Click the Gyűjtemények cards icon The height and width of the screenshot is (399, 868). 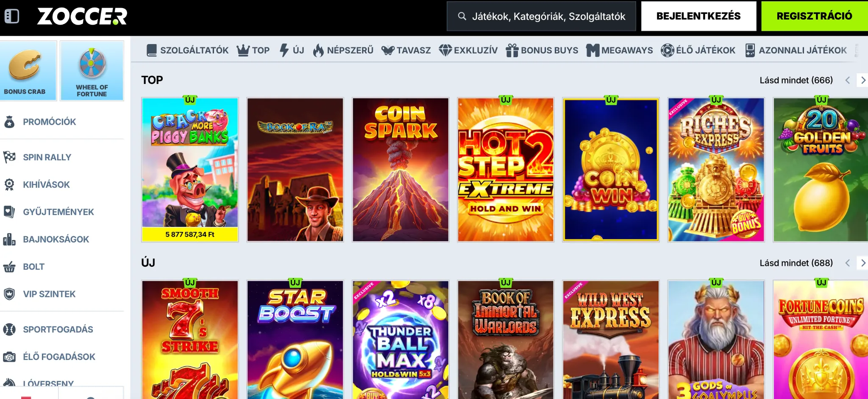click(x=9, y=212)
